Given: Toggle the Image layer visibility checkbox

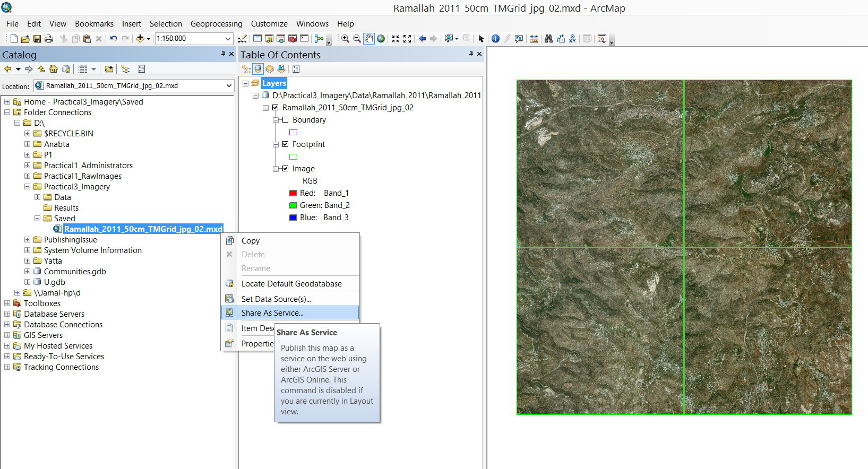Looking at the screenshot, I should coord(285,169).
